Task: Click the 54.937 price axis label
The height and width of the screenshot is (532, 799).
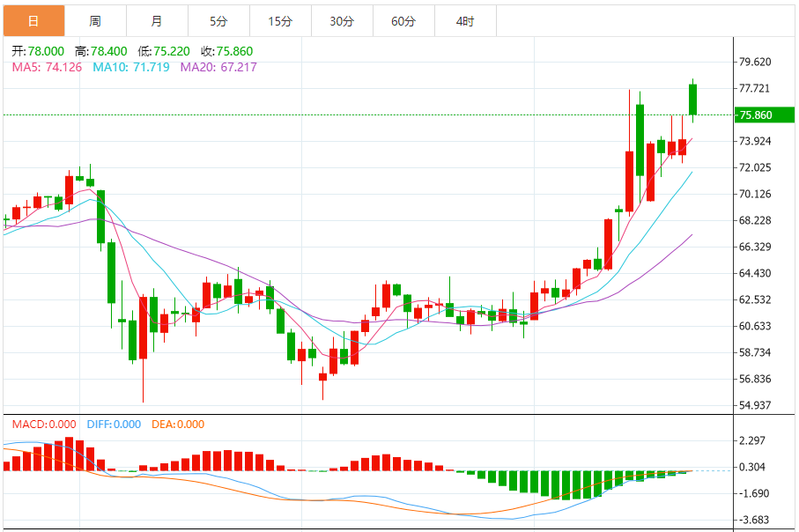Action: [755, 406]
